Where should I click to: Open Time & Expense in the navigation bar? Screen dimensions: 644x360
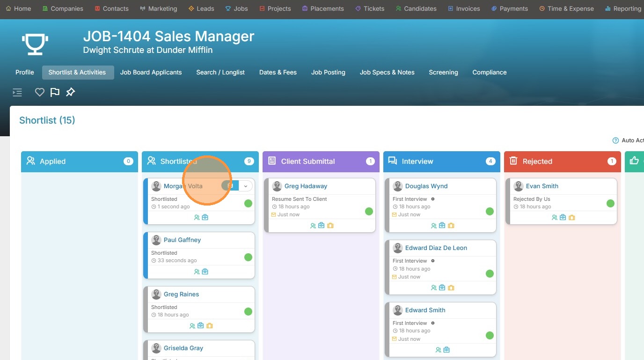566,8
